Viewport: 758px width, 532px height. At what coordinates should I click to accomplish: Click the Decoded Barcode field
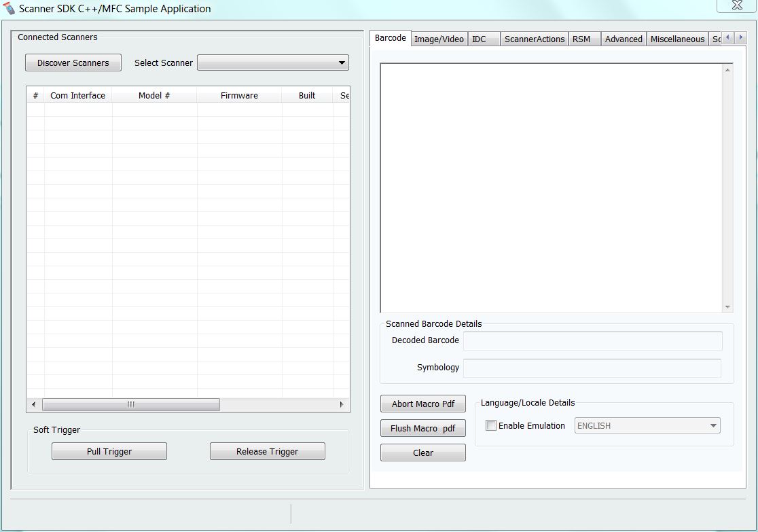tap(592, 340)
